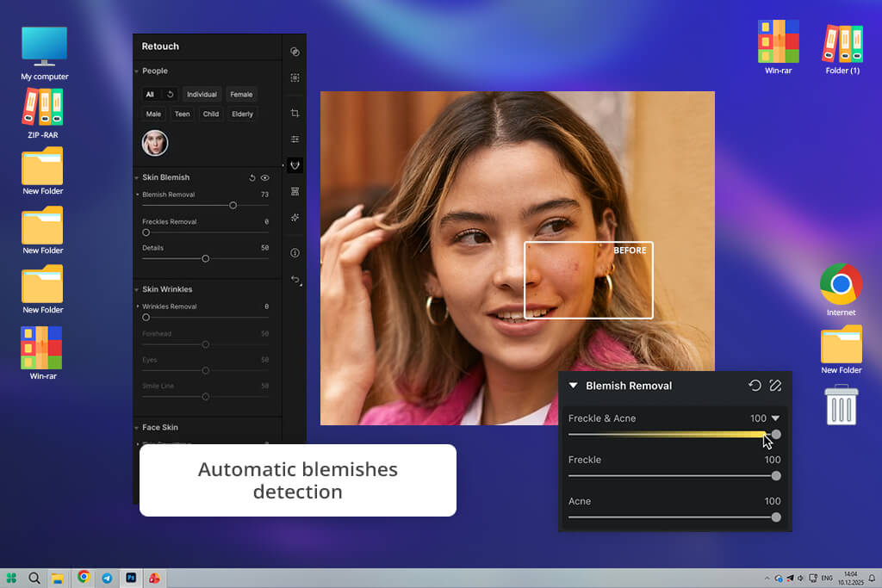Screen dimensions: 882x588
Task: Collapse the Skin Blemish section
Action: pos(137,177)
